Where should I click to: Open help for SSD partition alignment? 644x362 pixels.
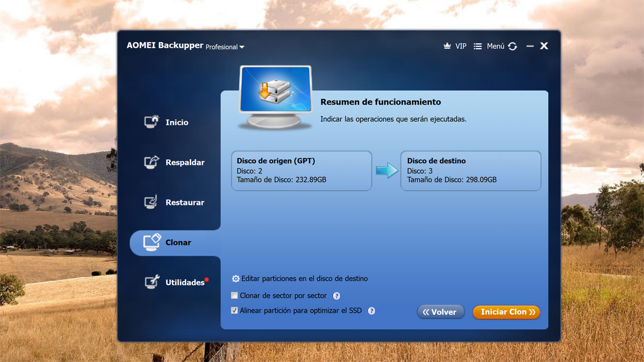click(371, 311)
